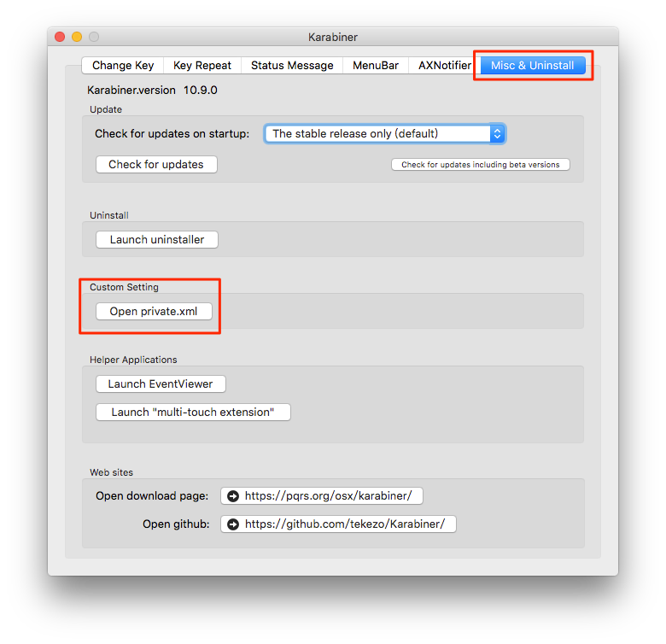
Task: Click the 'Open download page:' label
Action: pyautogui.click(x=152, y=496)
